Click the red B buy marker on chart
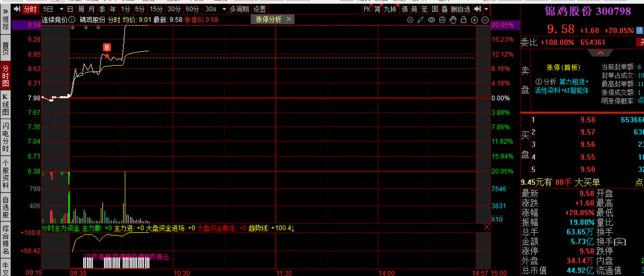 [x=107, y=47]
